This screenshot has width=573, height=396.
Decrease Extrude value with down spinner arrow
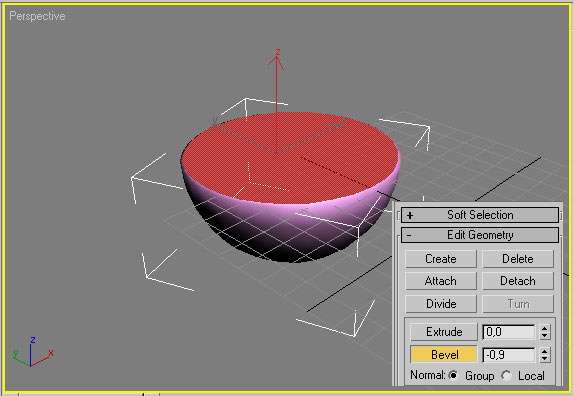[544, 336]
